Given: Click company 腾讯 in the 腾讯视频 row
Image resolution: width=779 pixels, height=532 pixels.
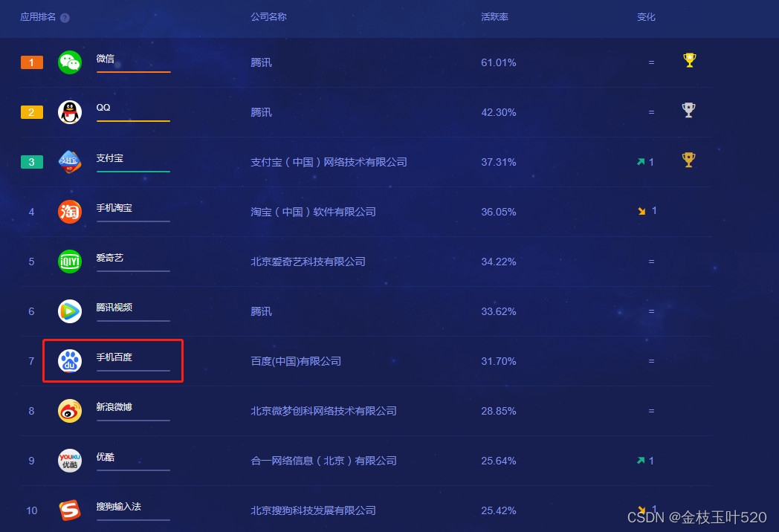Looking at the screenshot, I should (261, 311).
